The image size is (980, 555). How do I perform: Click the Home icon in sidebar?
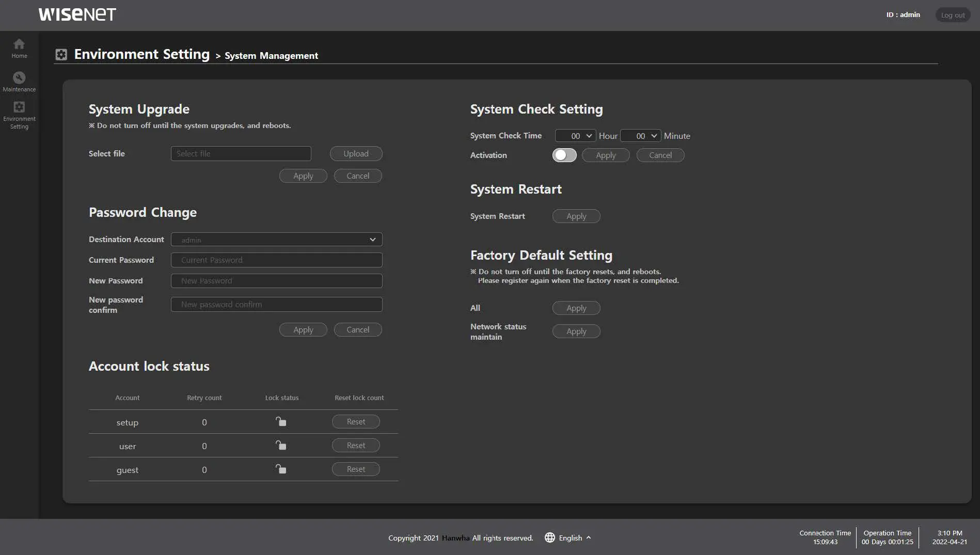19,44
